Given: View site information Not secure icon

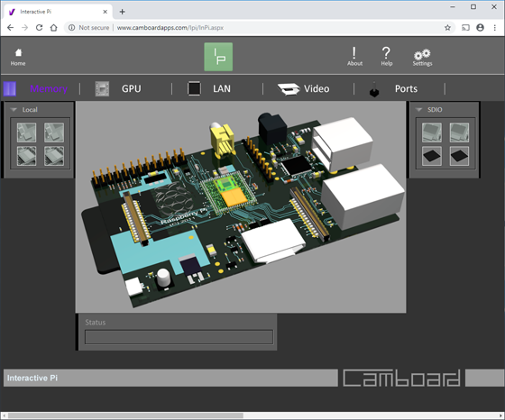Looking at the screenshot, I should point(72,28).
